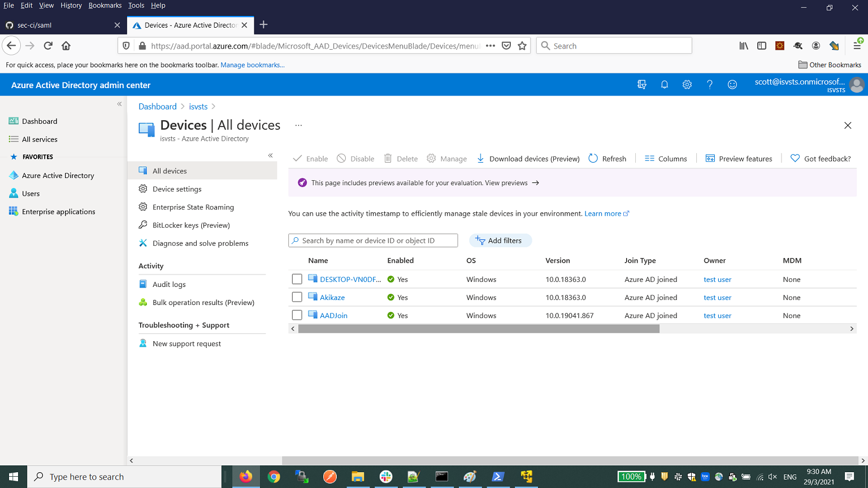The height and width of the screenshot is (488, 868).
Task: Open the Add filters menu
Action: [x=500, y=240]
